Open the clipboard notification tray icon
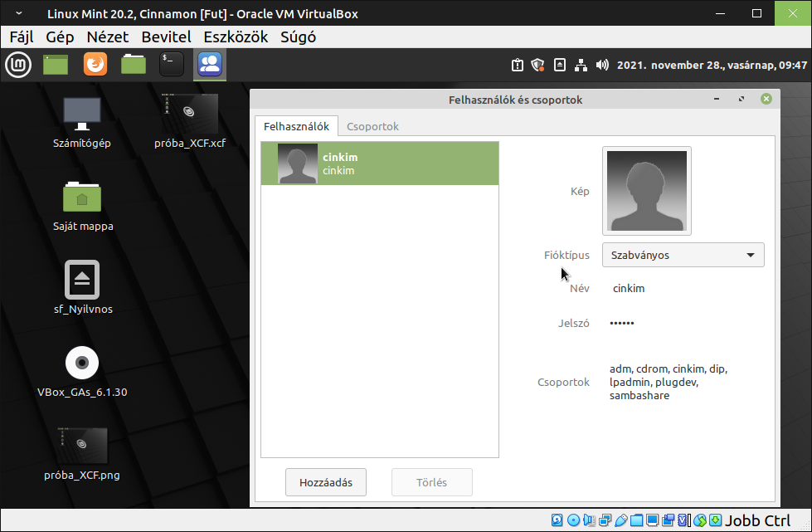The height and width of the screenshot is (532, 812). tap(518, 65)
